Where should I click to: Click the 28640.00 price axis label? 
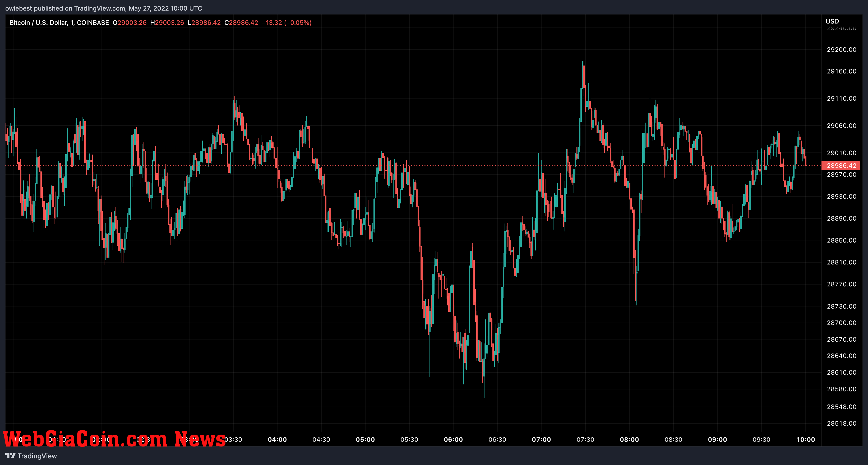[x=841, y=356]
